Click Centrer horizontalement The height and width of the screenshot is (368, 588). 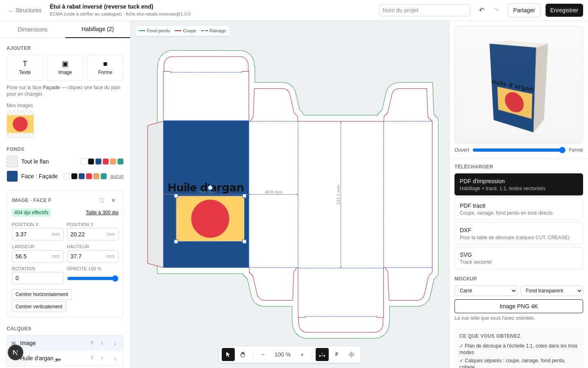coord(42,294)
